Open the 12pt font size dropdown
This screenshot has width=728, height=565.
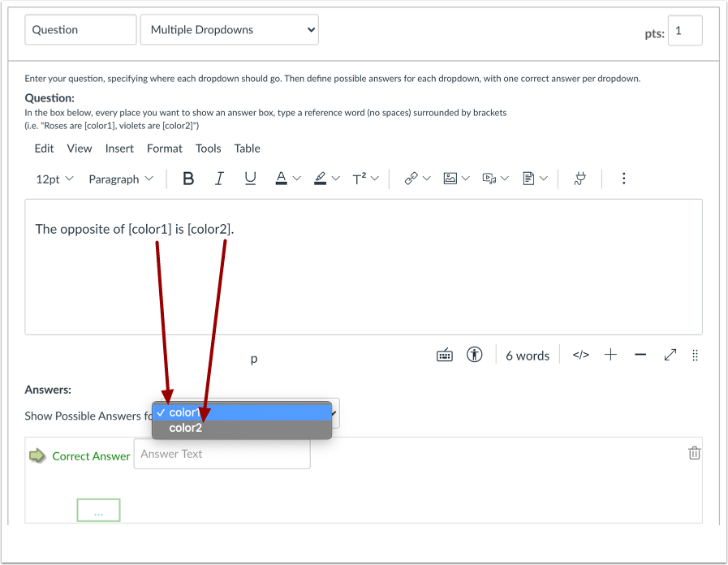point(54,179)
